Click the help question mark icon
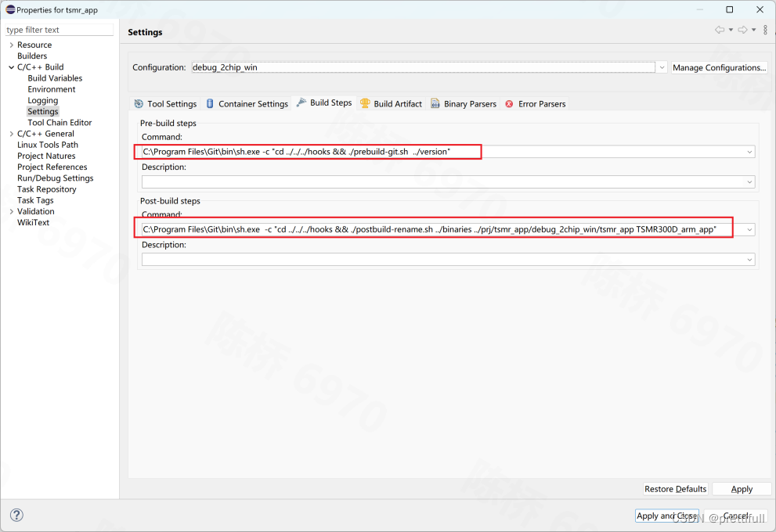The height and width of the screenshot is (532, 776). 16,516
